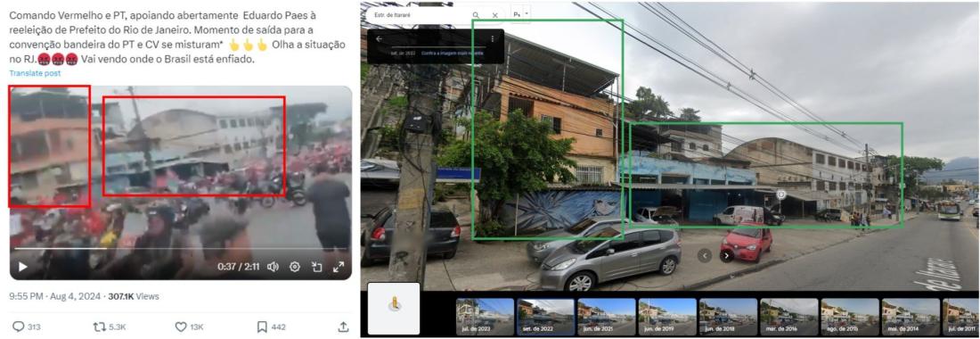The image size is (980, 339).
Task: Go back with the Street View arrow
Action: pos(379,38)
